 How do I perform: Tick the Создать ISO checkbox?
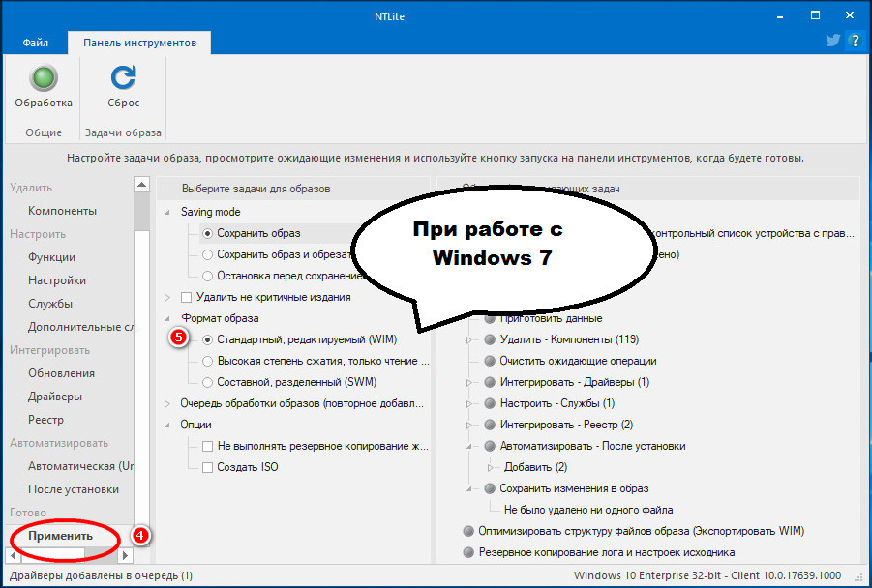pyautogui.click(x=207, y=467)
